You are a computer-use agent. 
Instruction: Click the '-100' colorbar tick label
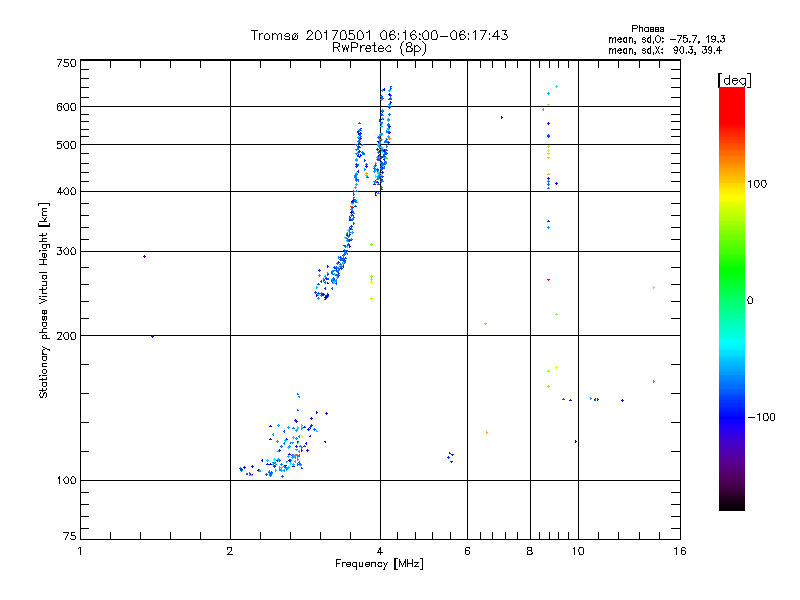(761, 417)
